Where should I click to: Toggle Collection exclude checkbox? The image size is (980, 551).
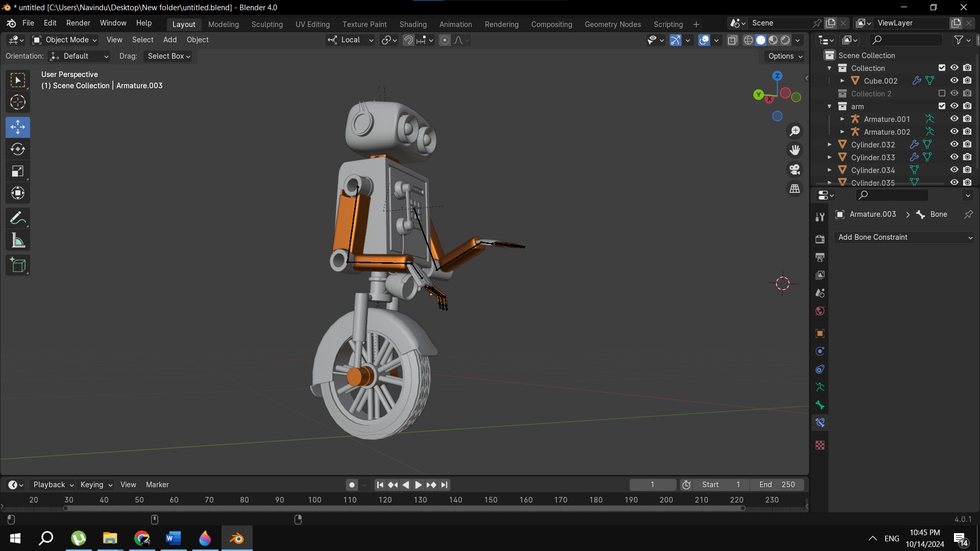point(942,67)
